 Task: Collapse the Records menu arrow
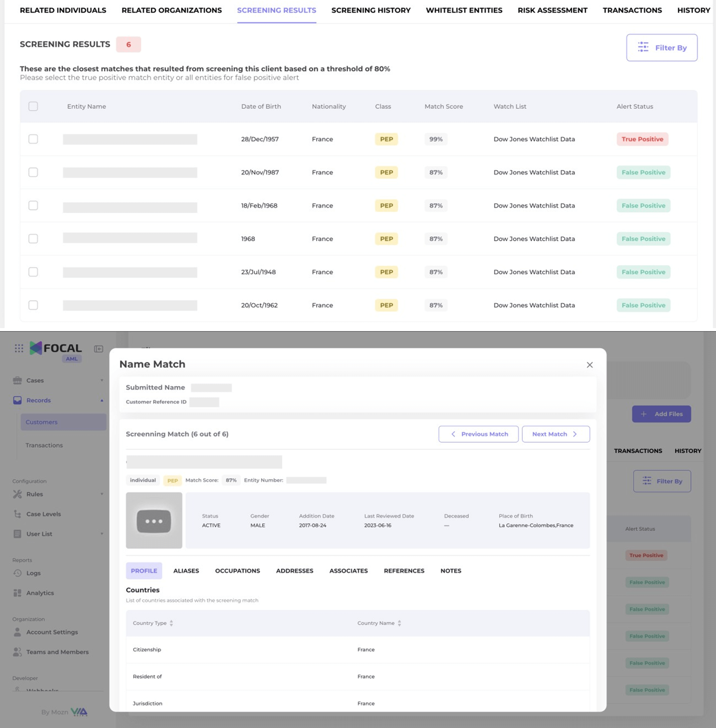click(x=102, y=401)
